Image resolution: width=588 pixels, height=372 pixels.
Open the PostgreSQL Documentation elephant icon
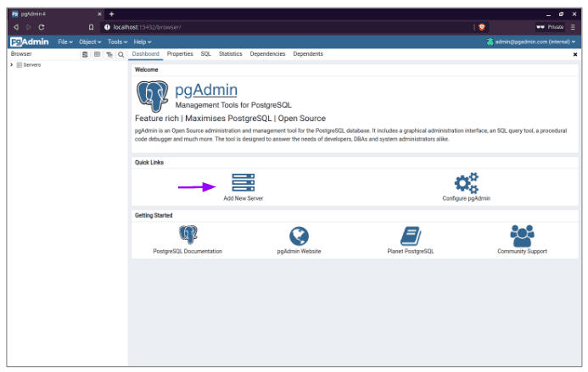click(188, 235)
